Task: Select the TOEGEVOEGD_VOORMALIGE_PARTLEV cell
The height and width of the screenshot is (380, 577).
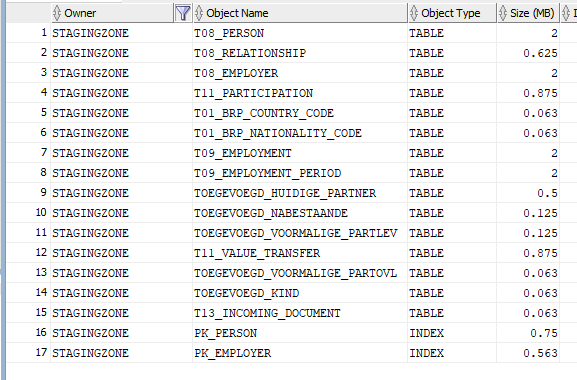Action: pyautogui.click(x=300, y=233)
